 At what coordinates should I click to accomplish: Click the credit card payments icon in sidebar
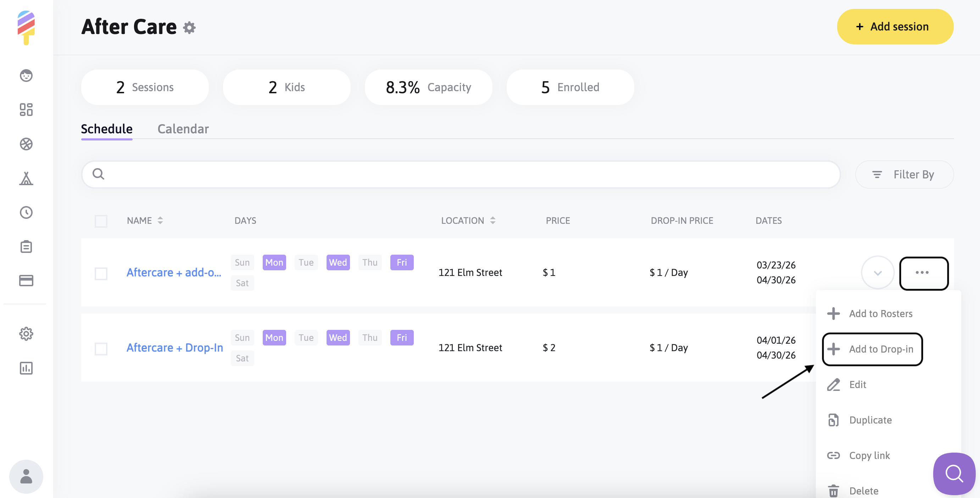(26, 280)
